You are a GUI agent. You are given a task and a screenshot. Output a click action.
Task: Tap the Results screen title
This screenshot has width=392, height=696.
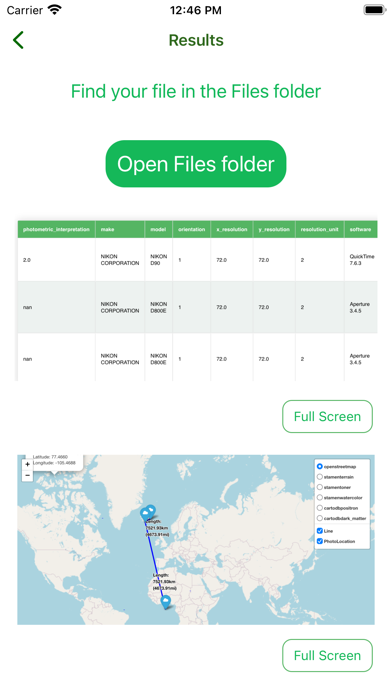pos(196,40)
